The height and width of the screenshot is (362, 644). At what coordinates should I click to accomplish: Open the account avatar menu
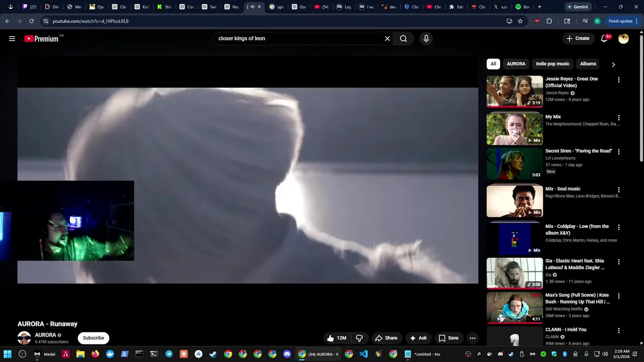point(623,38)
